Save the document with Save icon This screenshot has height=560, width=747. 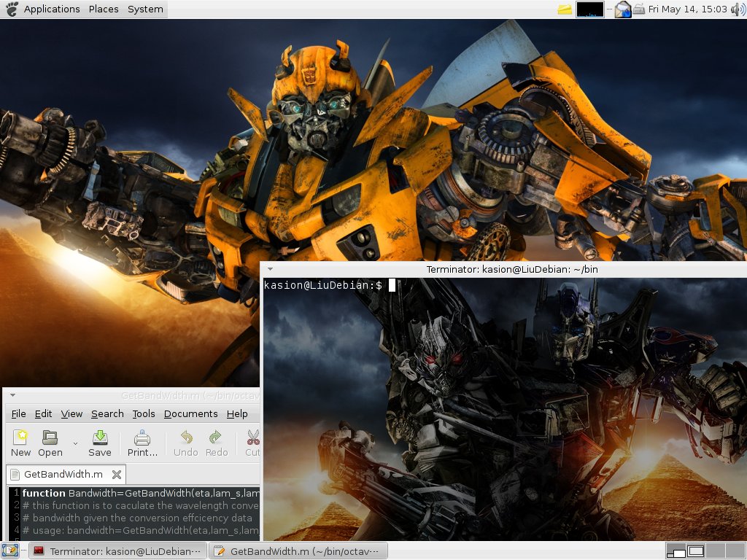99,443
